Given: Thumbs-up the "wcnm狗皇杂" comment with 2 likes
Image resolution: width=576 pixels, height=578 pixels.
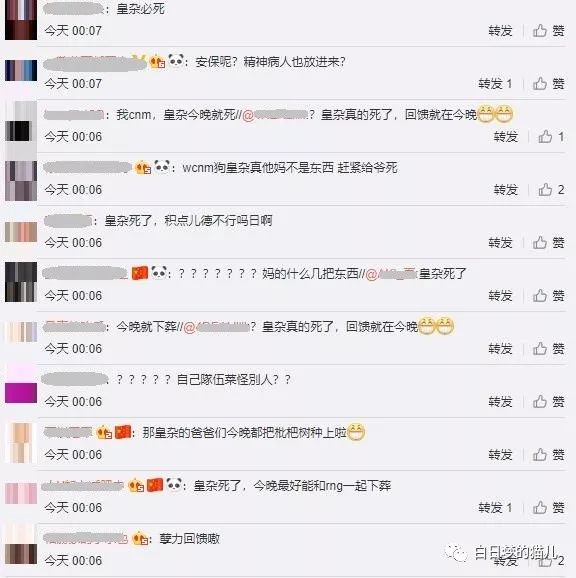Looking at the screenshot, I should [551, 190].
